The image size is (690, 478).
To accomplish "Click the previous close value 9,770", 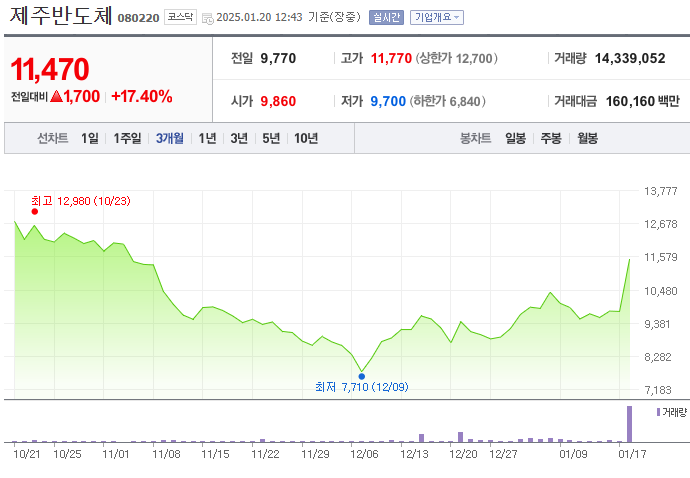I will pos(278,58).
